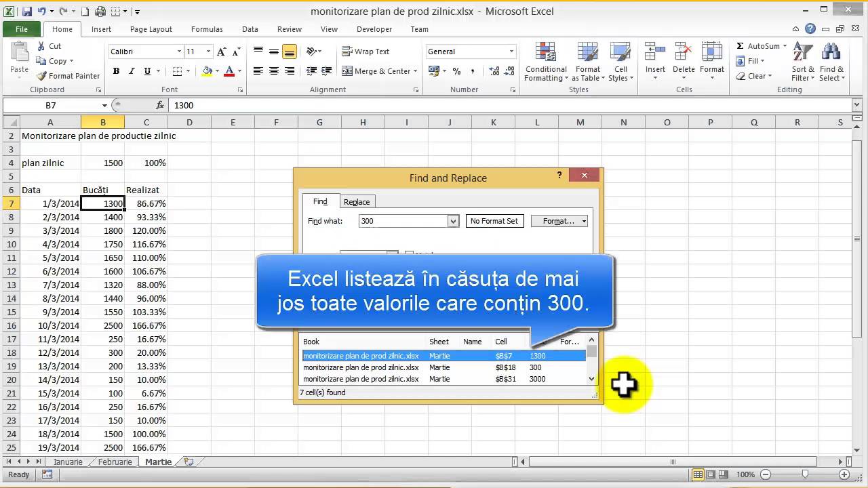Viewport: 868px width, 488px height.
Task: Align text right
Action: coord(290,71)
